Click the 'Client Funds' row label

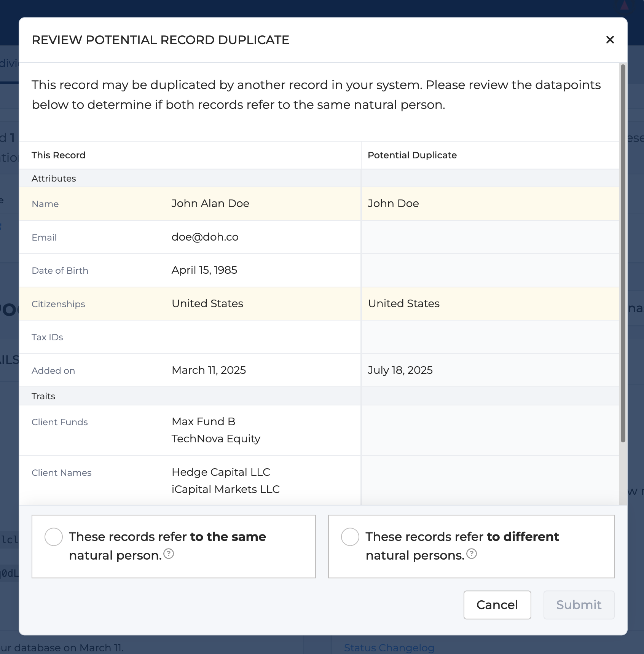tap(60, 422)
